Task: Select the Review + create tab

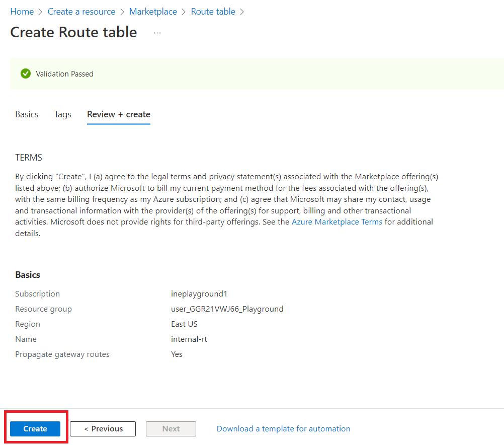Action: pos(119,114)
